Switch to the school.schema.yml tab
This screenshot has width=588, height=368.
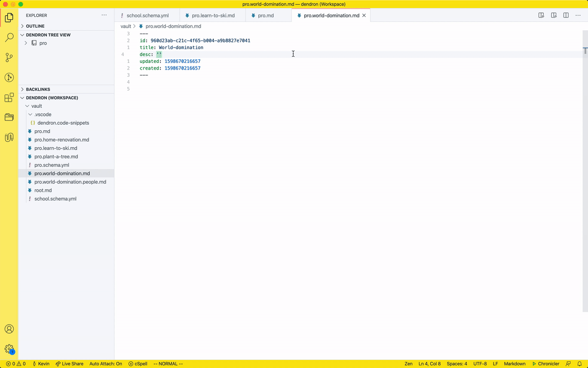click(x=147, y=15)
